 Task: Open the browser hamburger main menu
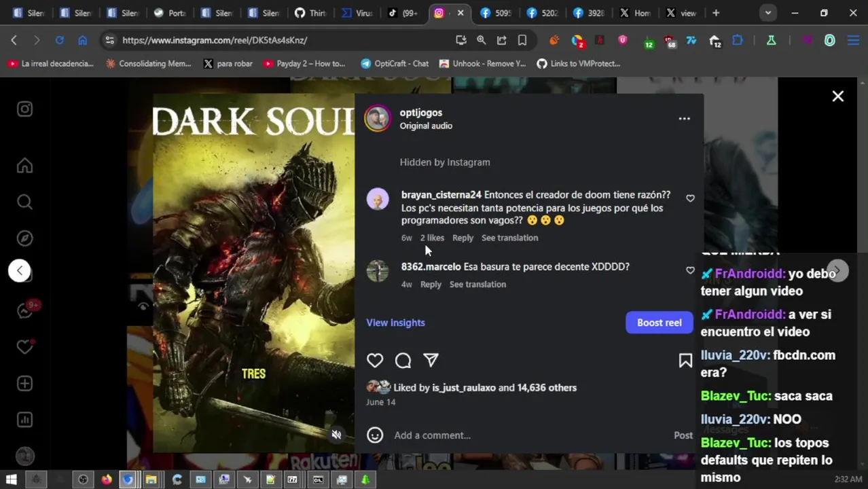[853, 40]
